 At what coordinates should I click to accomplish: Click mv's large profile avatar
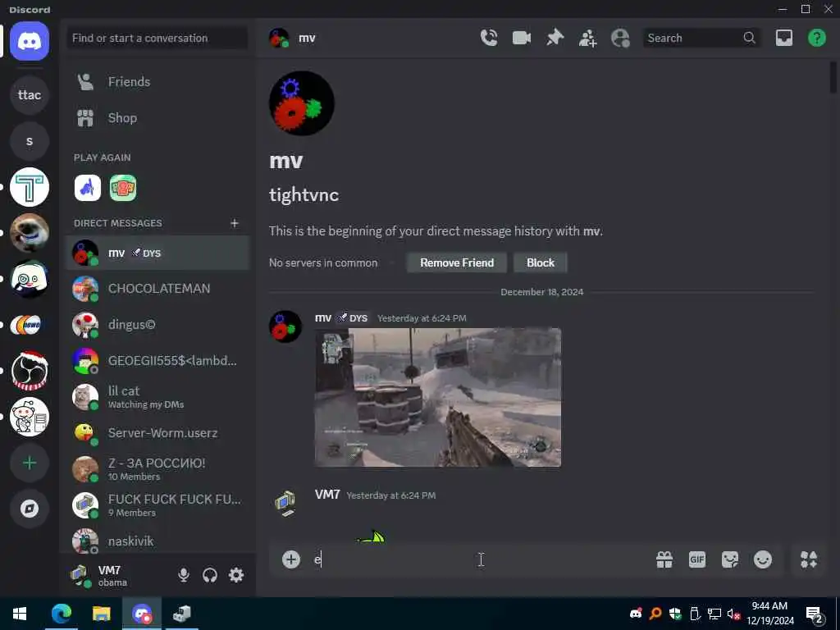point(302,103)
